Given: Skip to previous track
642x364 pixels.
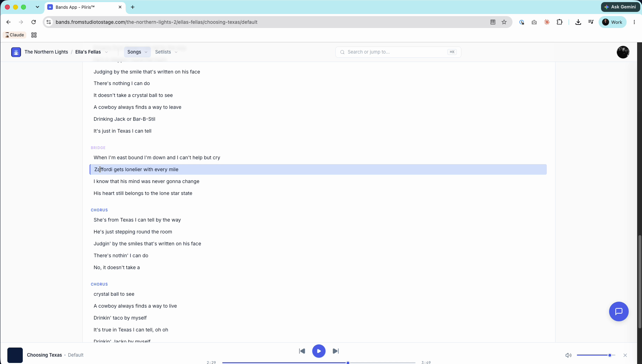Looking at the screenshot, I should (x=302, y=351).
